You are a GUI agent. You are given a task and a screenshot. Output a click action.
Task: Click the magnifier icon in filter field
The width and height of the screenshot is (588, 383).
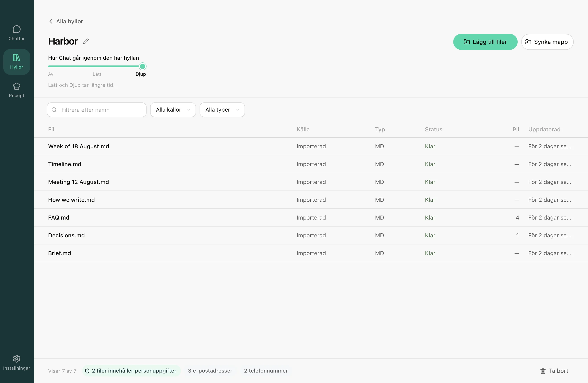tap(54, 110)
